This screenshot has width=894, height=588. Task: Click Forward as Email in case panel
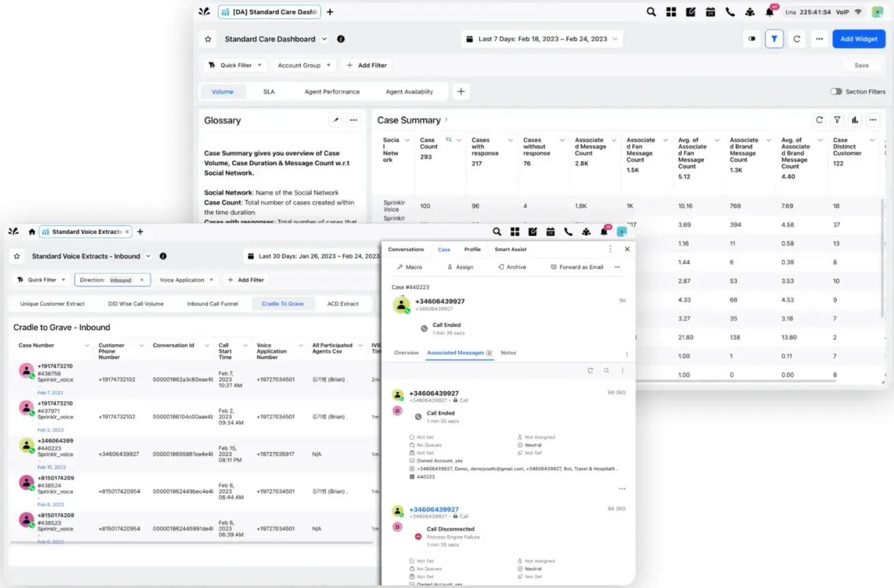pyautogui.click(x=577, y=267)
